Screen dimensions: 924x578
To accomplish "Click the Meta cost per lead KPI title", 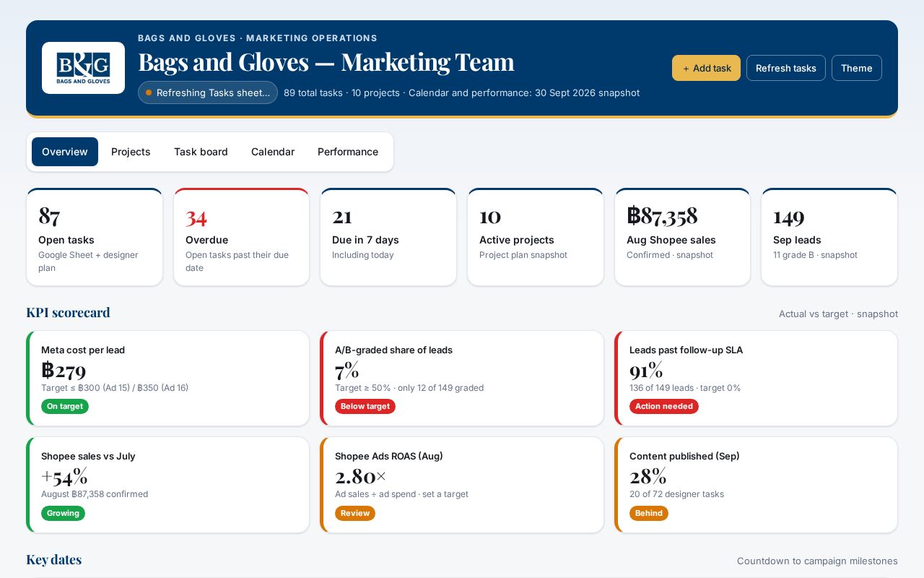I will (83, 350).
